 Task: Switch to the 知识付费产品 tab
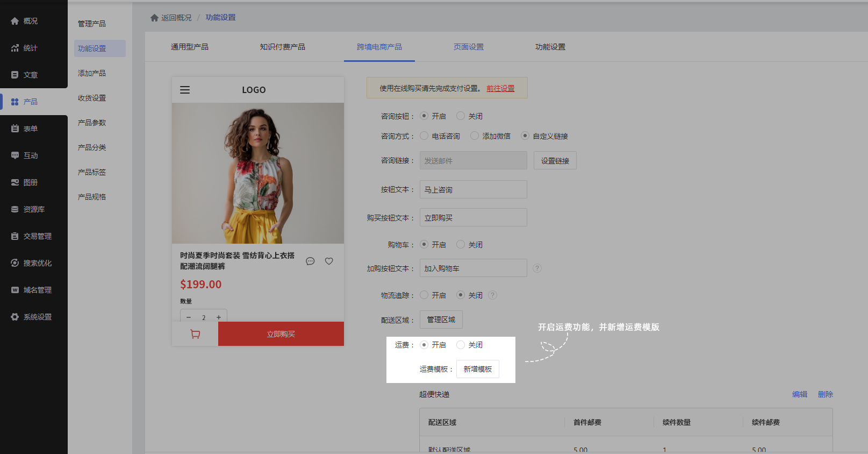282,47
